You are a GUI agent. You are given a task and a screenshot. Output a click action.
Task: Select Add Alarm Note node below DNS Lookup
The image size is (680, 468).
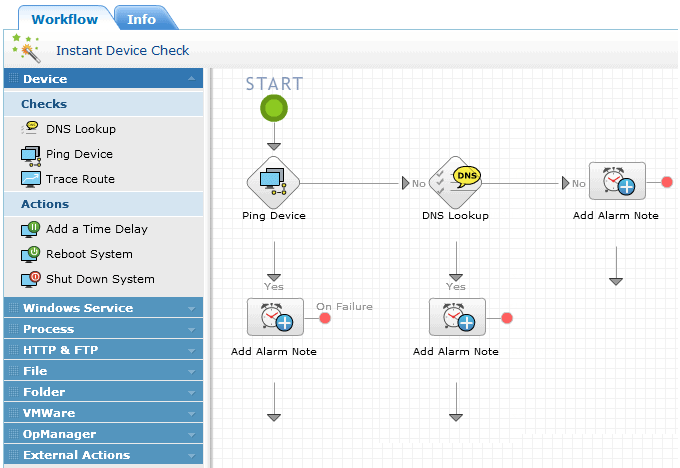pyautogui.click(x=457, y=317)
